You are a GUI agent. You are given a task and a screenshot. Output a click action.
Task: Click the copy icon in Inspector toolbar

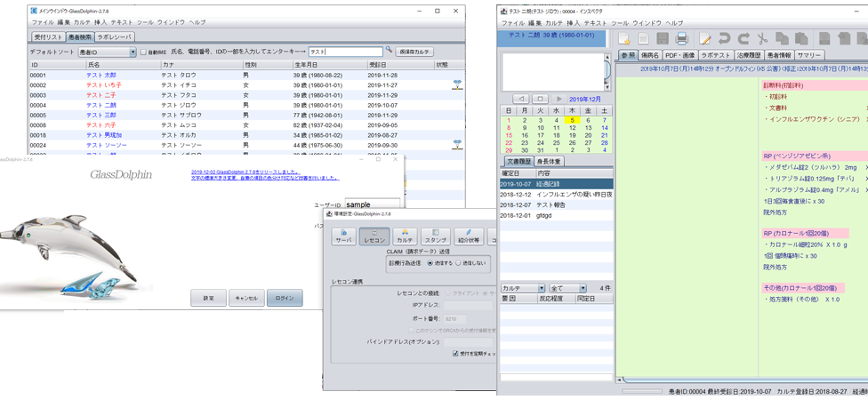(782, 38)
